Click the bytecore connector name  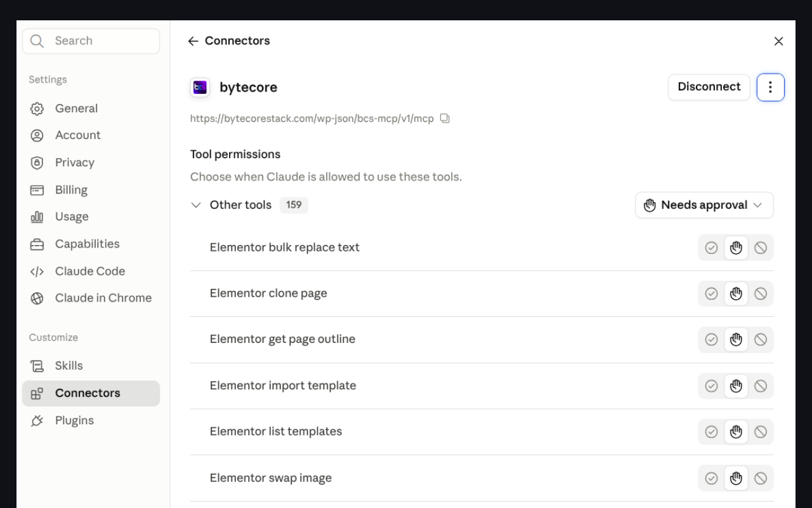click(248, 88)
